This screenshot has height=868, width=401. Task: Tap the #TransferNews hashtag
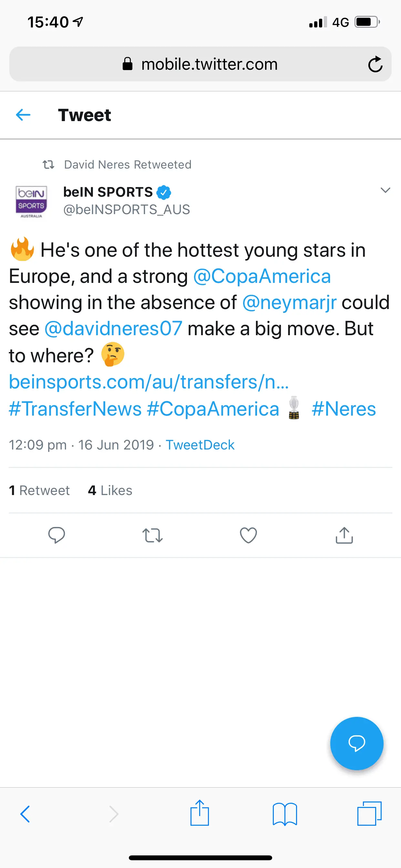[x=75, y=409]
